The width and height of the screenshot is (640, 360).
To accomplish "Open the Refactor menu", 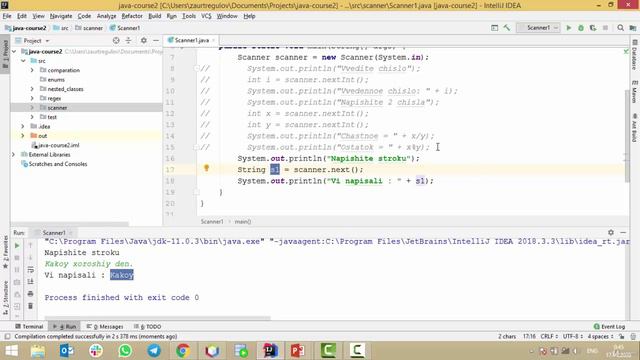I will tap(132, 16).
